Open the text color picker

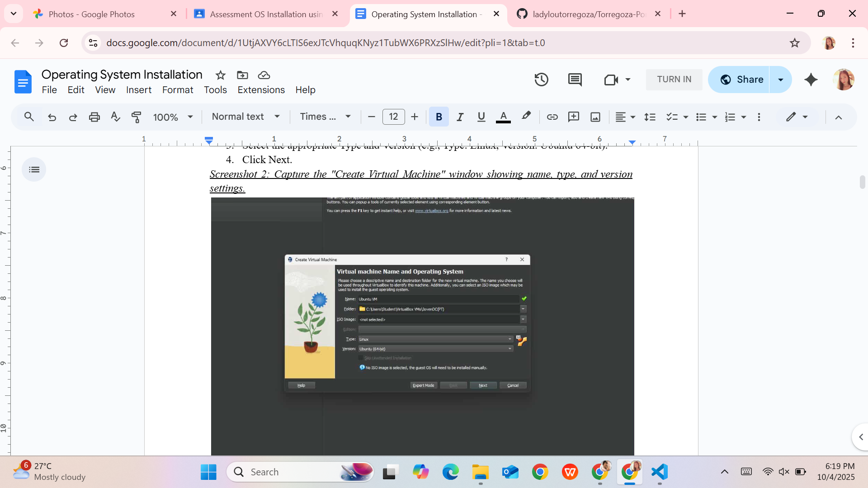[x=503, y=117]
